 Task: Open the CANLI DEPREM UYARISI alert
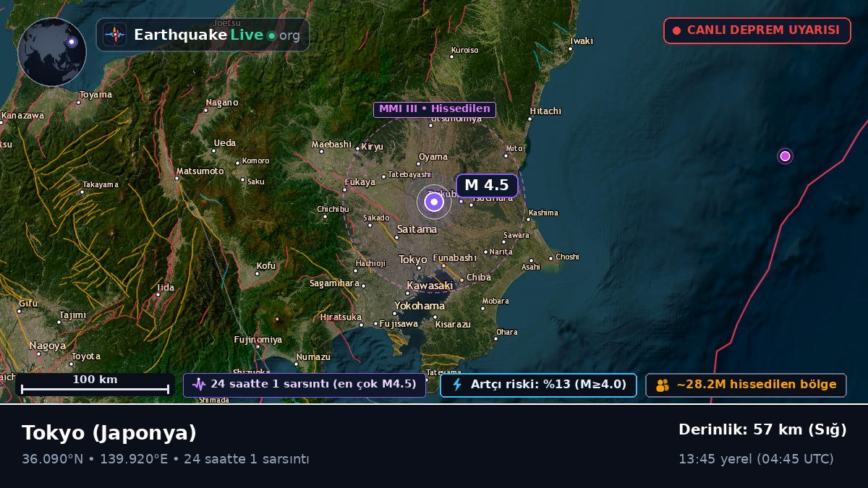pos(757,30)
